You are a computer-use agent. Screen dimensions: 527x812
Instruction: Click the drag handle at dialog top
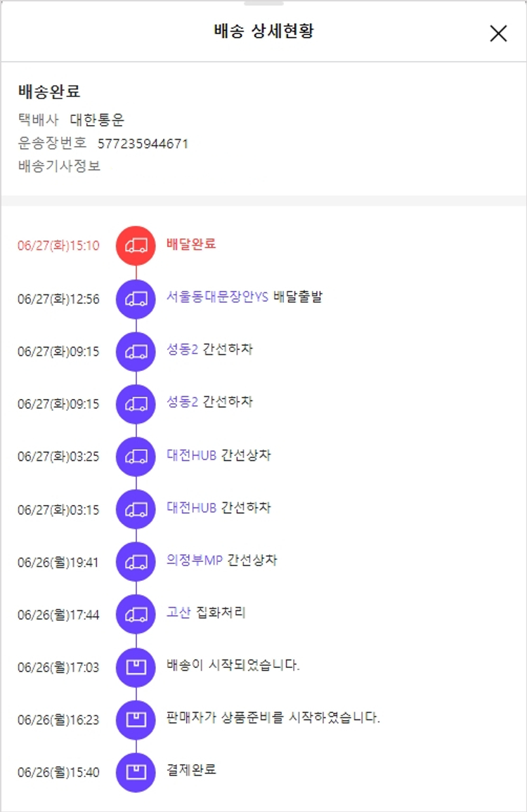[x=263, y=4]
